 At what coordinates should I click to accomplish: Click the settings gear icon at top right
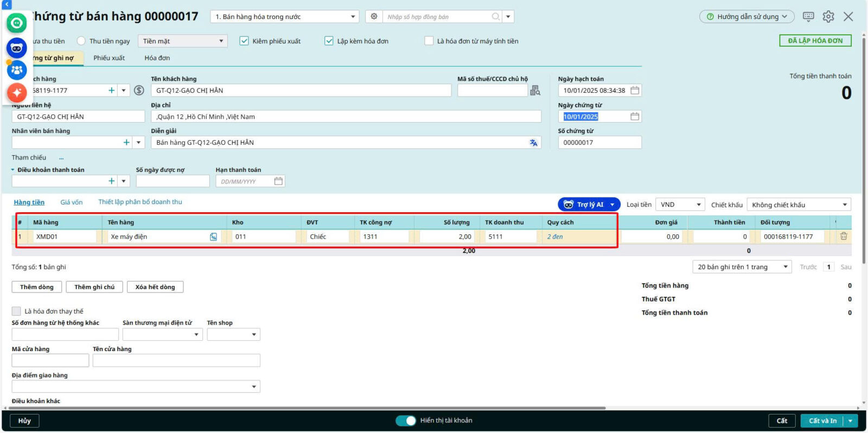(x=828, y=17)
